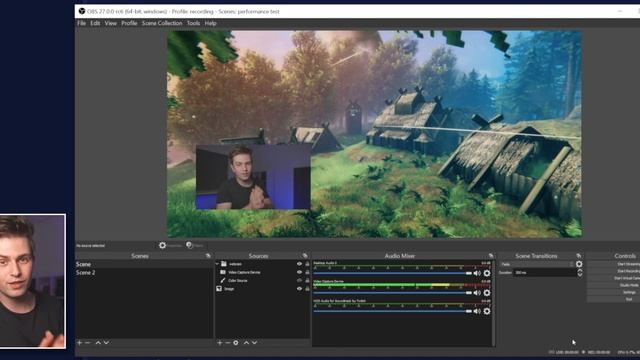Screen dimensions: 640x360
Task: Increase transition duration stepper
Action: click(580, 271)
